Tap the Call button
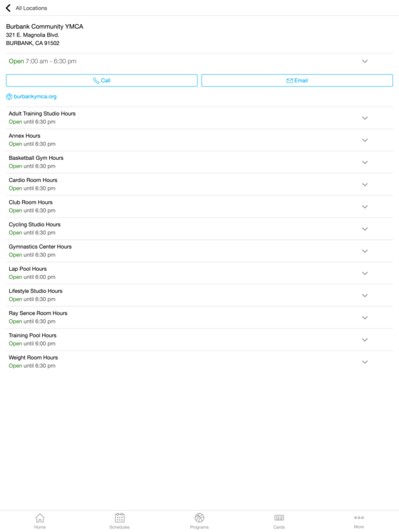This screenshot has height=532, width=399. [101, 80]
